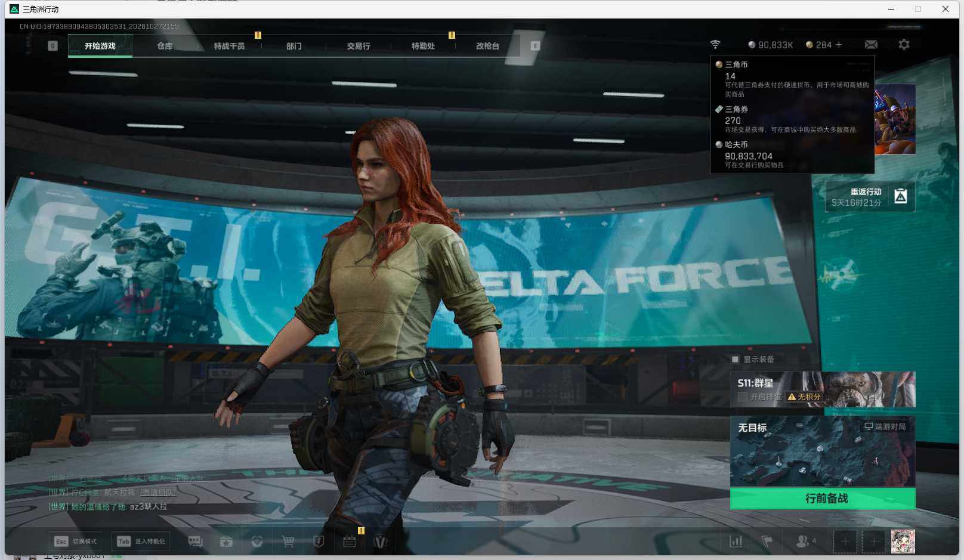Add a teammate in the second plus slot
This screenshot has width=964, height=560.
[x=873, y=541]
